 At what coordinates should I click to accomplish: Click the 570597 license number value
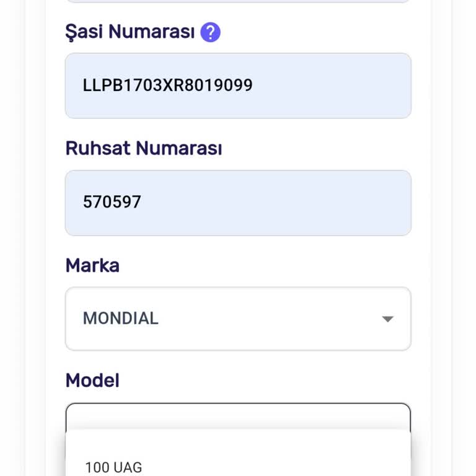[x=112, y=202]
